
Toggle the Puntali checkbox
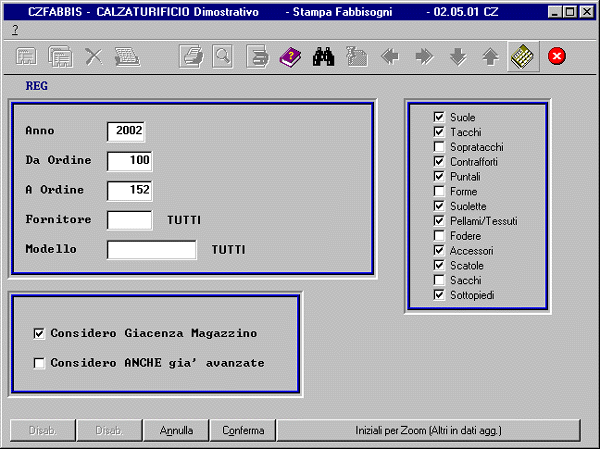tap(439, 176)
